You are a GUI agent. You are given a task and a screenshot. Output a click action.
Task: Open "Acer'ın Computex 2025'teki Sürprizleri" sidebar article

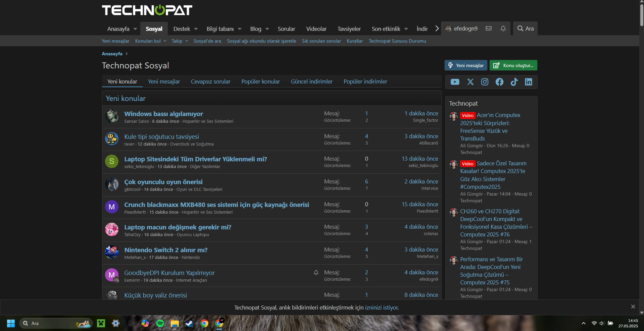(x=490, y=127)
